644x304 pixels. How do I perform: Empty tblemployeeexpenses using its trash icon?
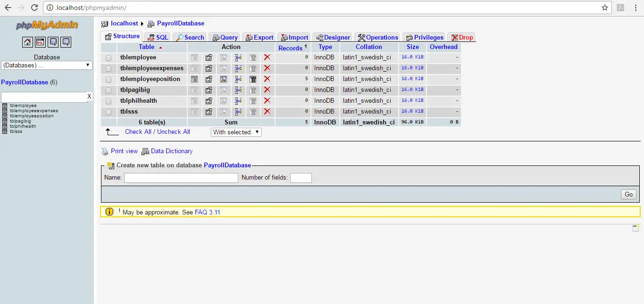(253, 68)
